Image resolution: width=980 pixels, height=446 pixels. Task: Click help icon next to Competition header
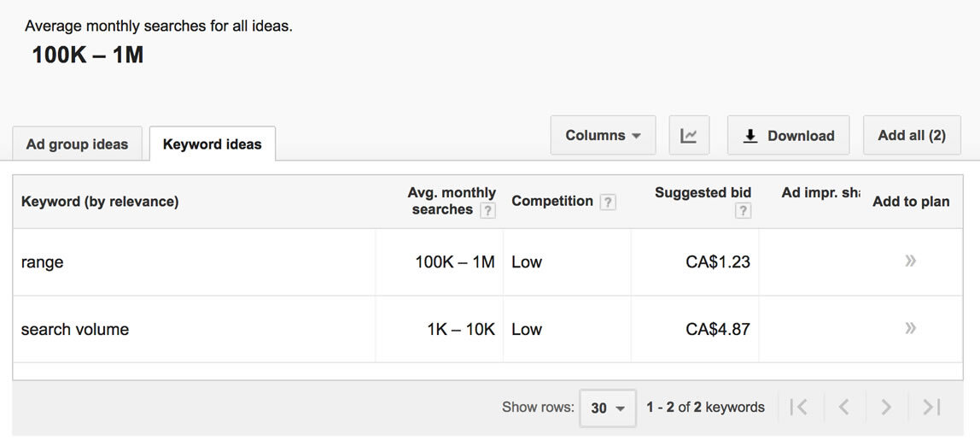(x=608, y=202)
